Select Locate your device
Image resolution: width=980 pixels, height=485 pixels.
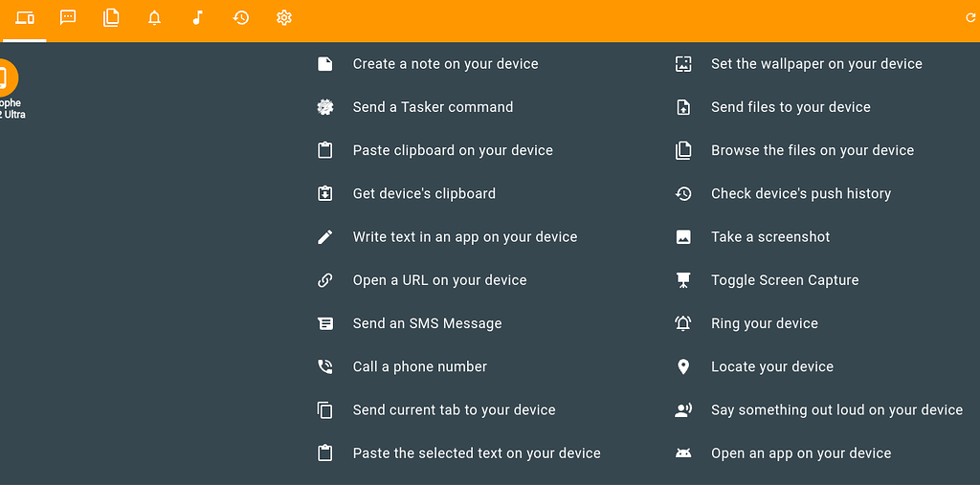772,367
